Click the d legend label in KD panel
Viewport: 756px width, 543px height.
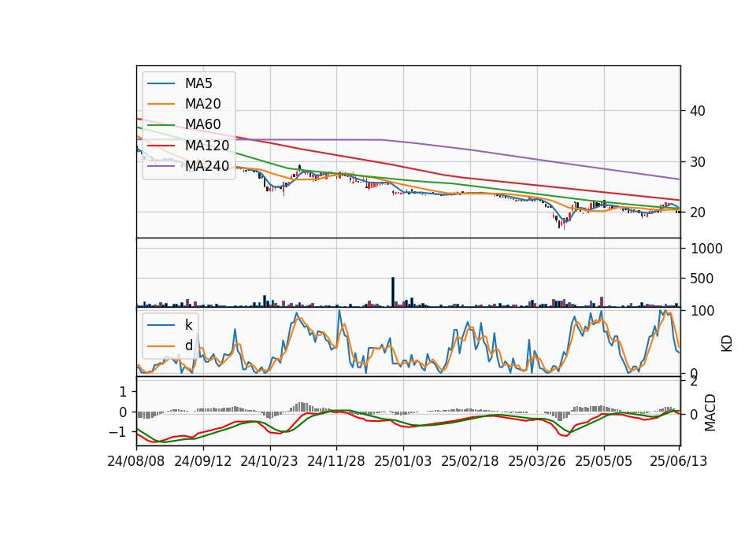click(x=189, y=345)
